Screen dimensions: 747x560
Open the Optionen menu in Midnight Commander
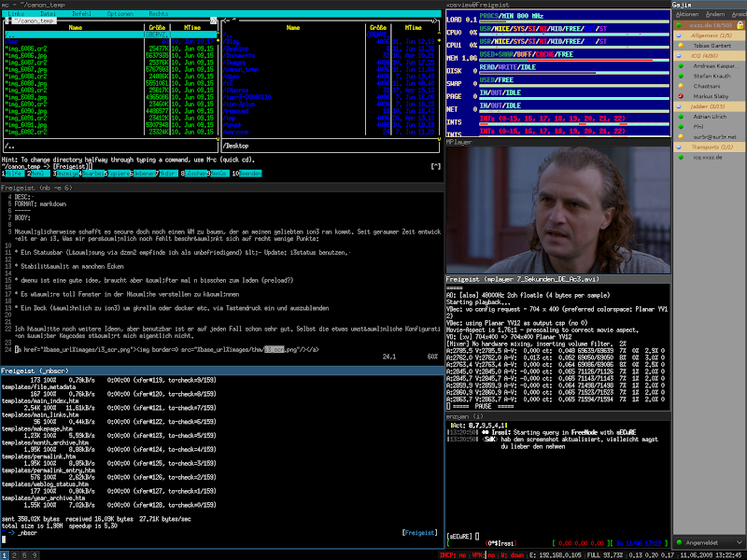pos(120,14)
